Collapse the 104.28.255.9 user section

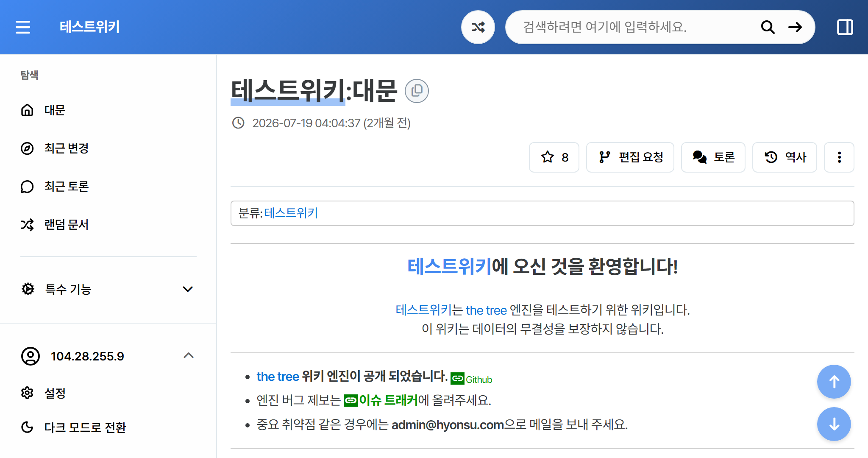(x=108, y=356)
